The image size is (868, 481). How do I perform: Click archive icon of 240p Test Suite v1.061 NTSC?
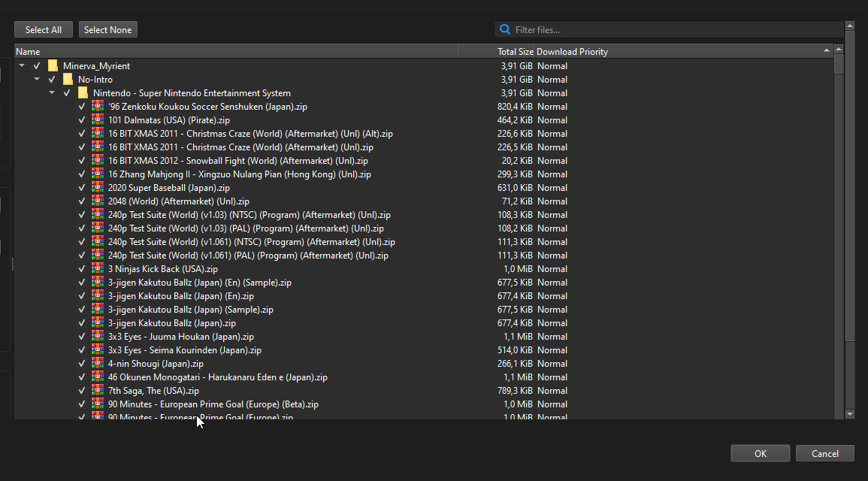(x=98, y=241)
